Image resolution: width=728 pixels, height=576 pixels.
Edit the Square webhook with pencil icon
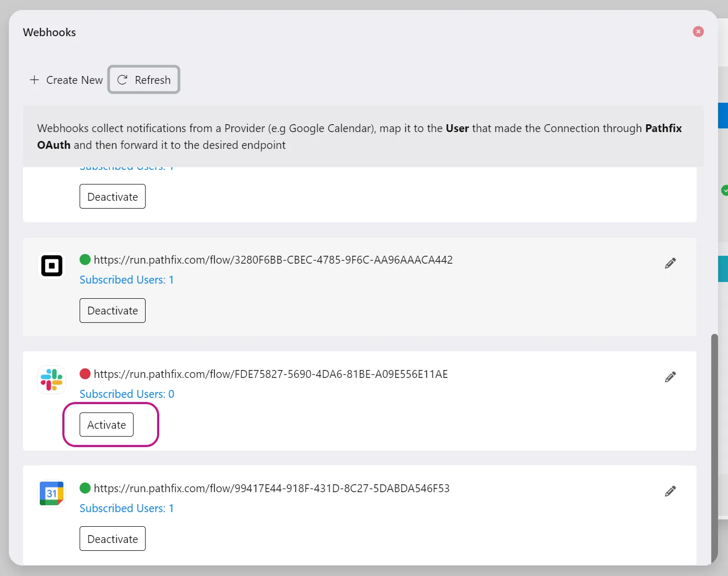tap(670, 263)
